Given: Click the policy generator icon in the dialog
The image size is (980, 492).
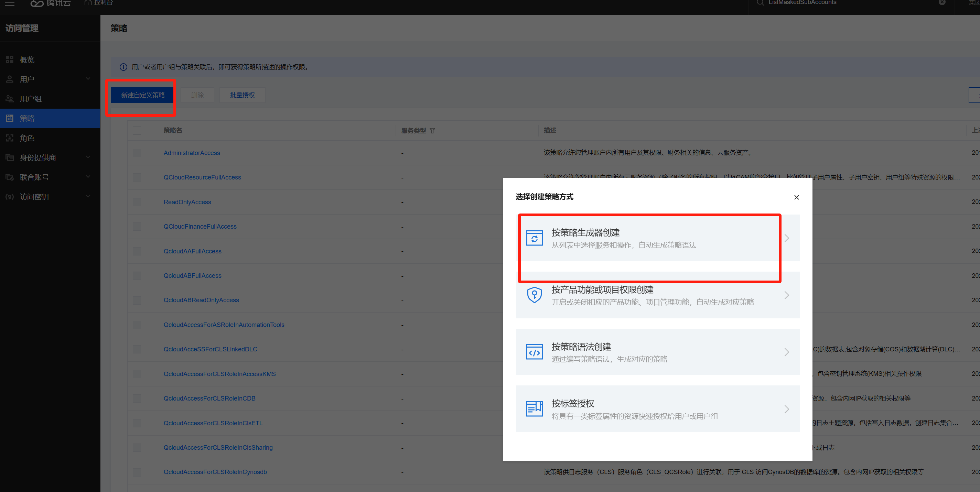Looking at the screenshot, I should 534,238.
